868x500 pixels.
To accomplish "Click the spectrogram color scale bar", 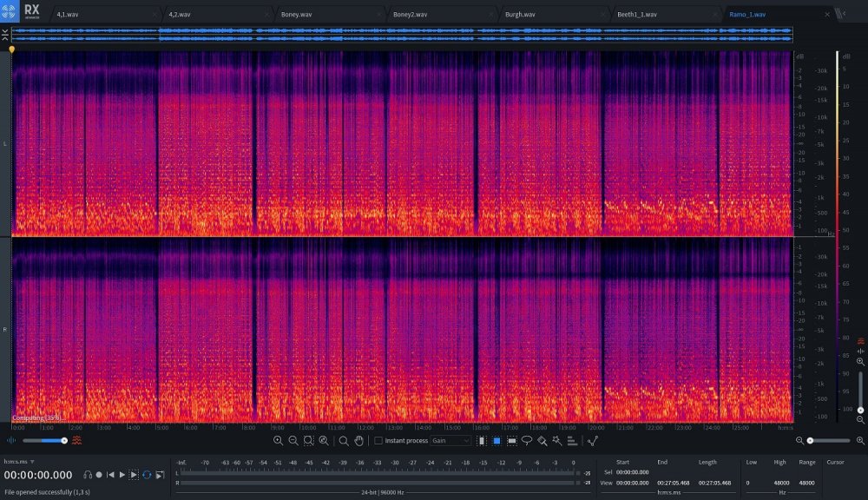I will pos(837,235).
